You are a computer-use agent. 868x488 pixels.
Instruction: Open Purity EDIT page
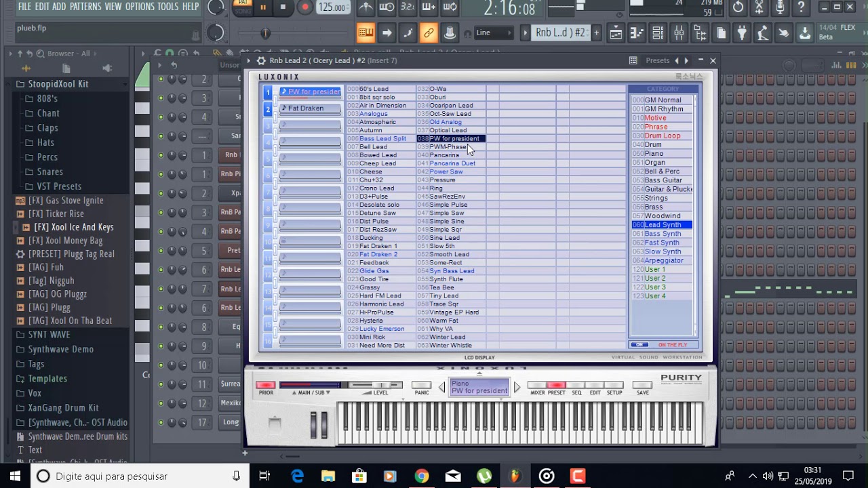pyautogui.click(x=595, y=385)
